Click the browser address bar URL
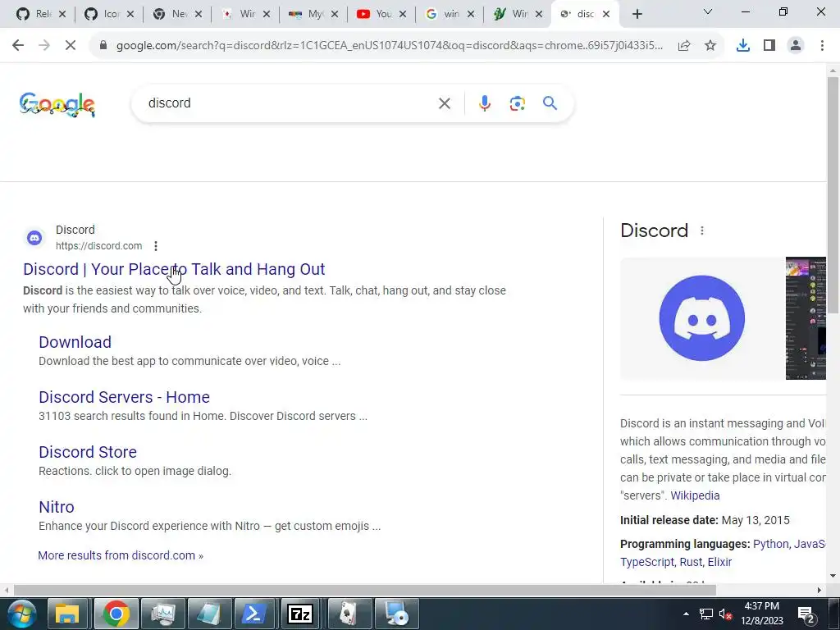Image resolution: width=840 pixels, height=630 pixels. (x=390, y=46)
